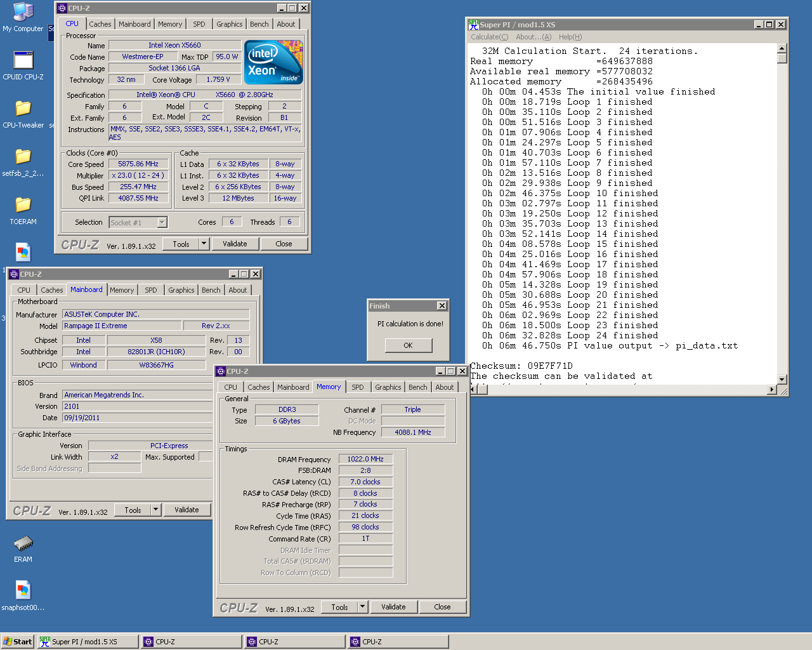This screenshot has width=812, height=650.
Task: Switch to Bench tab in top CPU-Z window
Action: pyautogui.click(x=259, y=24)
